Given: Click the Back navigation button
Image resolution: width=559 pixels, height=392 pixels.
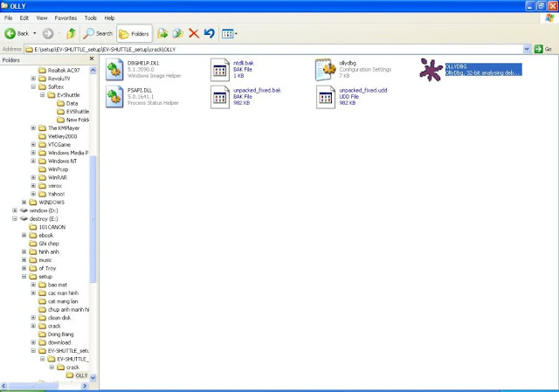Looking at the screenshot, I should 17,33.
